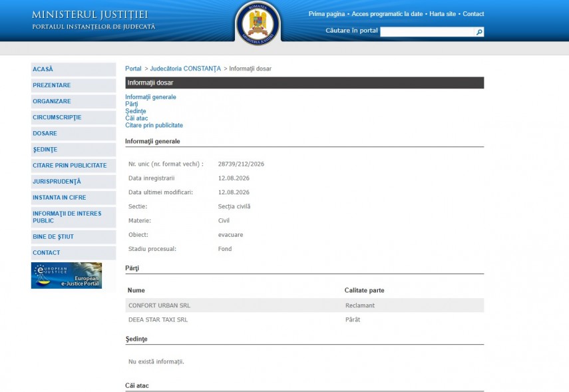Jump to Şedinţe anchor link
This screenshot has height=392, width=569.
pos(136,111)
